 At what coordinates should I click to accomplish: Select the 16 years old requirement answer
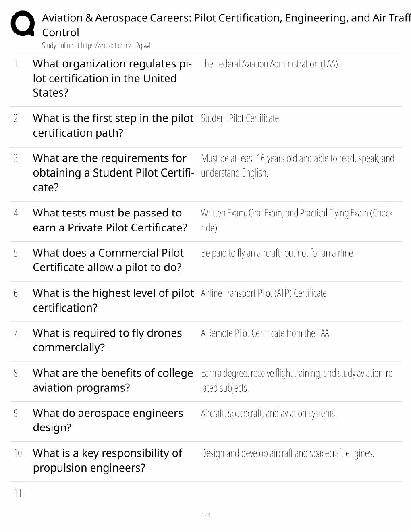coord(297,166)
